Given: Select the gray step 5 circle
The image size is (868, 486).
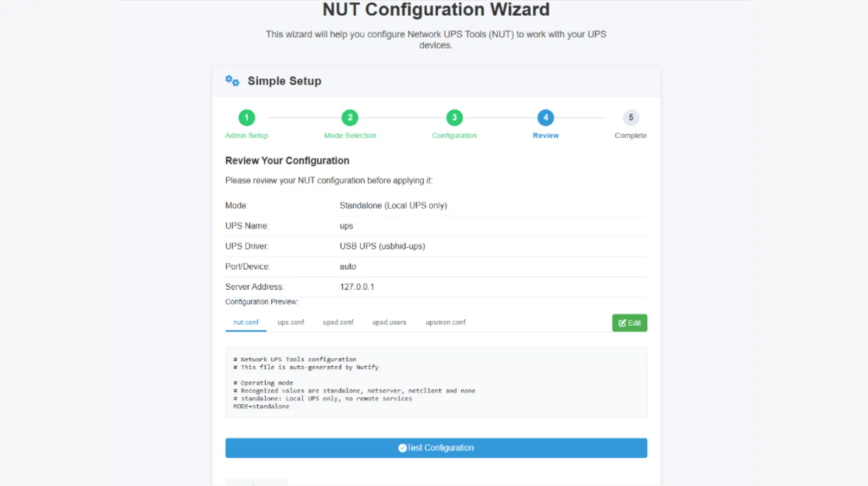Looking at the screenshot, I should point(630,118).
